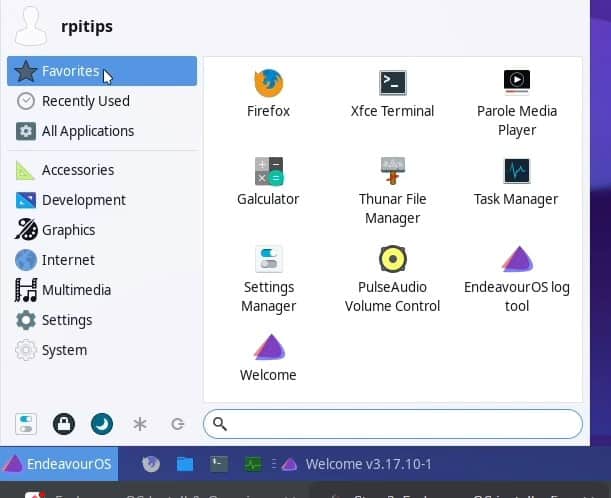
Task: Open the Development category
Action: click(x=102, y=200)
